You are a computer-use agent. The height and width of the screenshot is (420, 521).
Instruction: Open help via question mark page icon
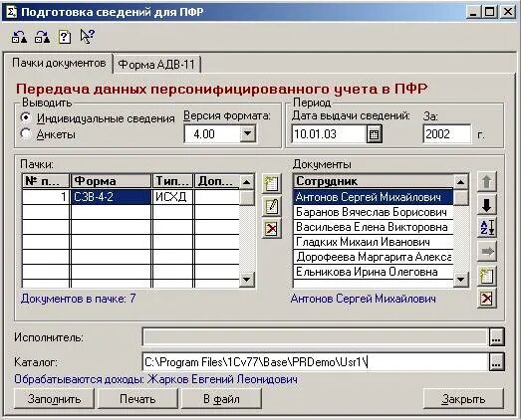click(x=65, y=37)
